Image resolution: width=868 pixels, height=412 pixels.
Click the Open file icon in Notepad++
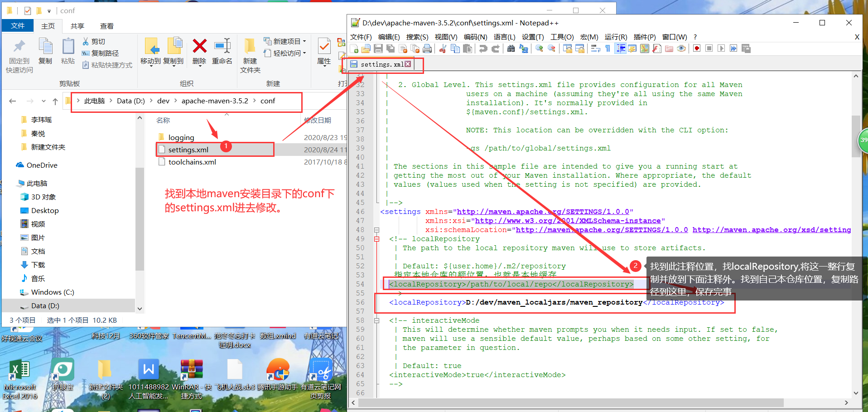[x=366, y=48]
